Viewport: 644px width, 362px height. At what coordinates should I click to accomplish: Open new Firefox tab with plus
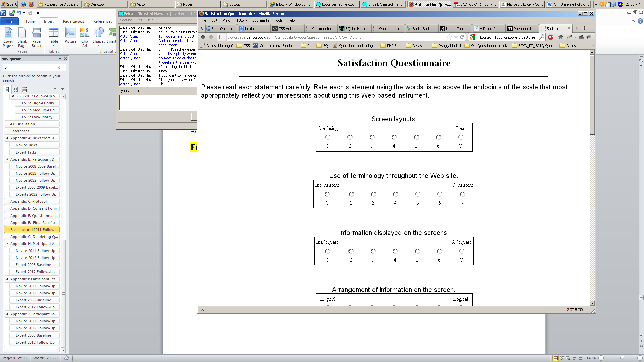(584, 28)
